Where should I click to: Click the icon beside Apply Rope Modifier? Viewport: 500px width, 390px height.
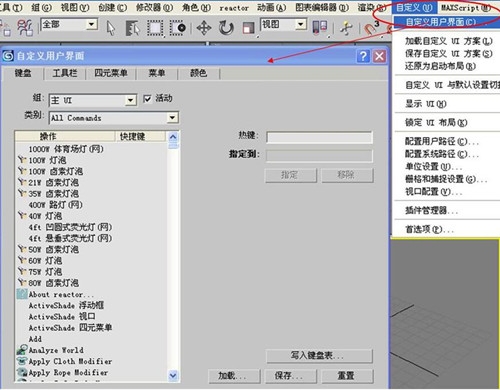(x=22, y=372)
